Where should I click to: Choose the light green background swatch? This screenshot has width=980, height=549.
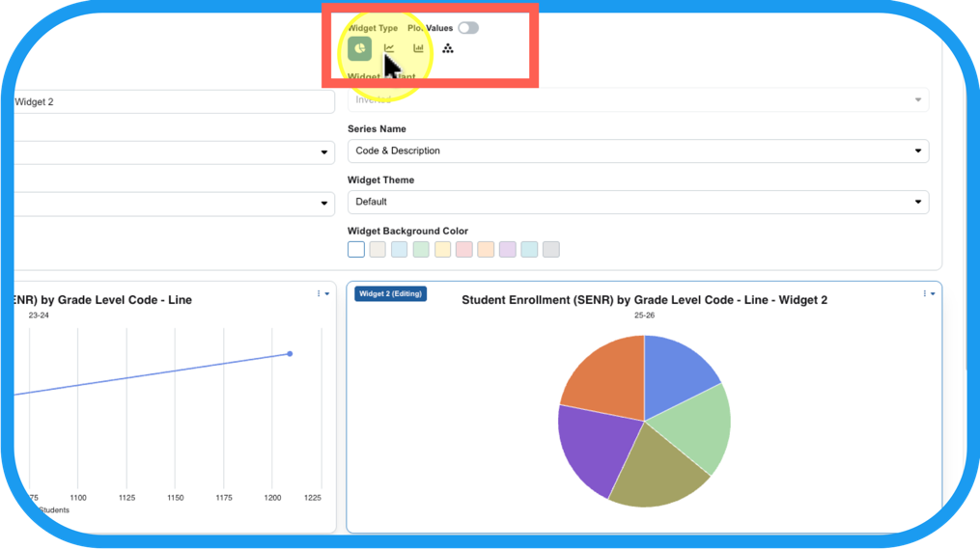421,250
